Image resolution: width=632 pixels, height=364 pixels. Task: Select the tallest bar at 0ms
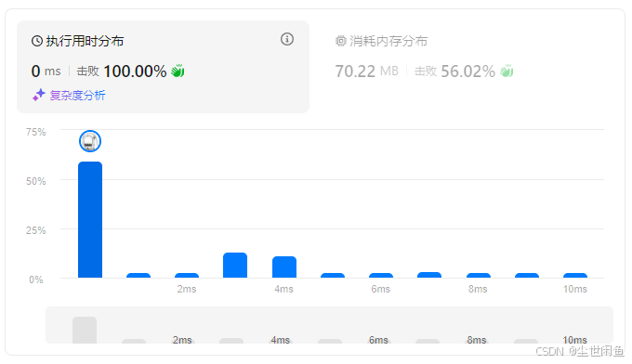(x=90, y=220)
